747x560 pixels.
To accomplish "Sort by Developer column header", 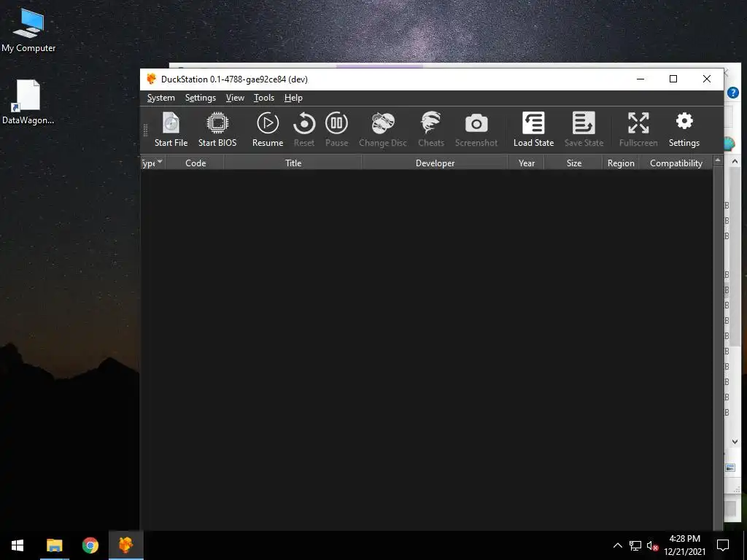I will click(x=435, y=163).
